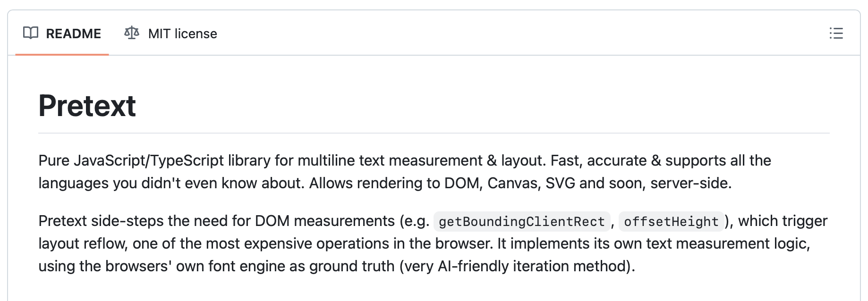Click the book icon beside README
This screenshot has height=301, width=868.
pyautogui.click(x=31, y=33)
